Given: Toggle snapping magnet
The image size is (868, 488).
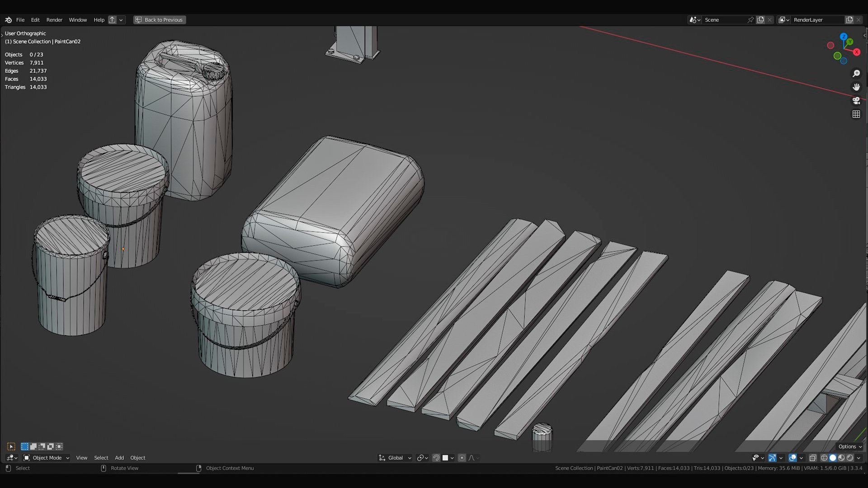Looking at the screenshot, I should (436, 458).
